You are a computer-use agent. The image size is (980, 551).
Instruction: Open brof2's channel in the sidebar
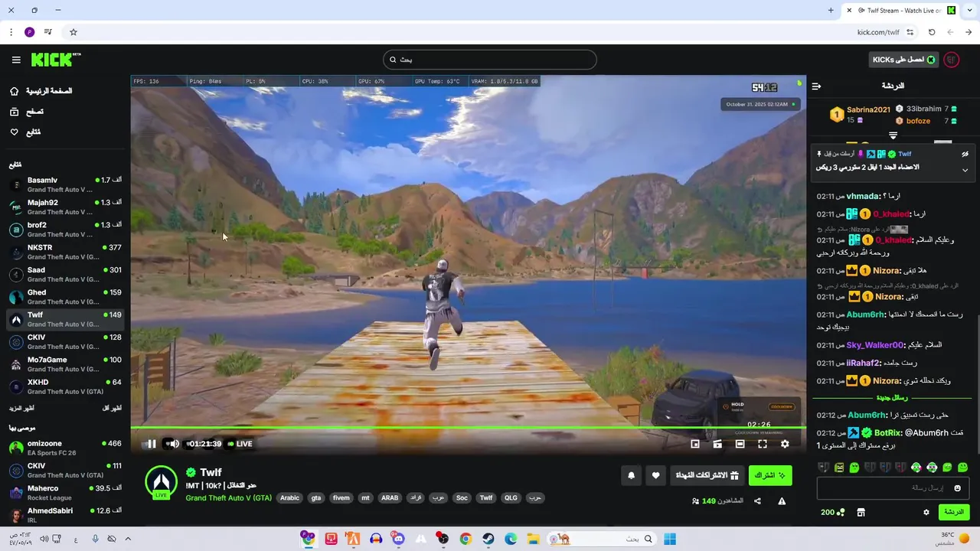coord(65,230)
